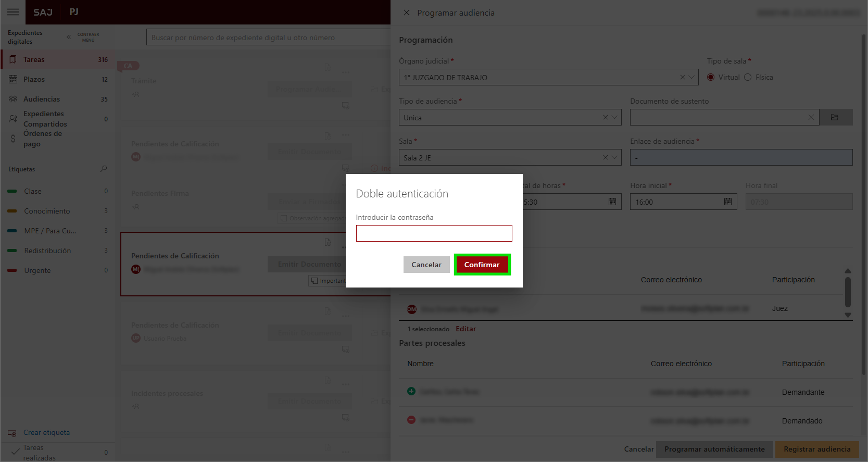Screen dimensions: 868x462
Task: Click the clock icon in Hora inicial
Action: (727, 202)
